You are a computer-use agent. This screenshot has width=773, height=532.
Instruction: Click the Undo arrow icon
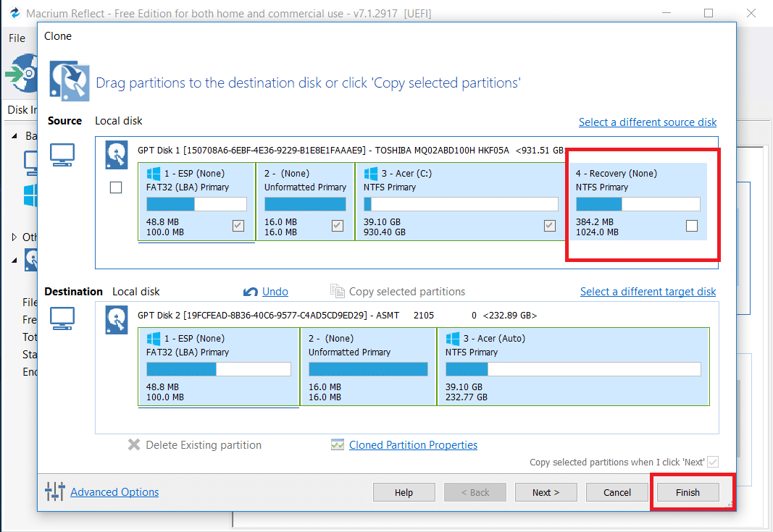click(251, 292)
